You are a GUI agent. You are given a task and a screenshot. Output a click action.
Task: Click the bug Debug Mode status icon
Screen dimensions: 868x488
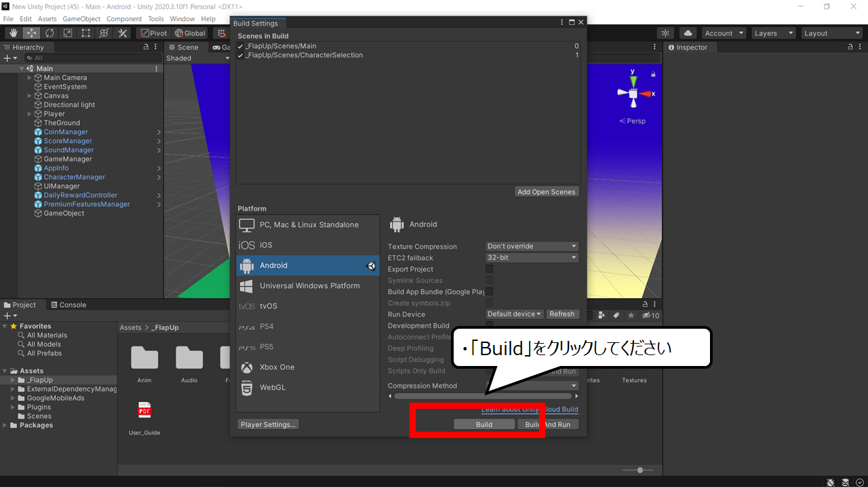[x=831, y=482]
